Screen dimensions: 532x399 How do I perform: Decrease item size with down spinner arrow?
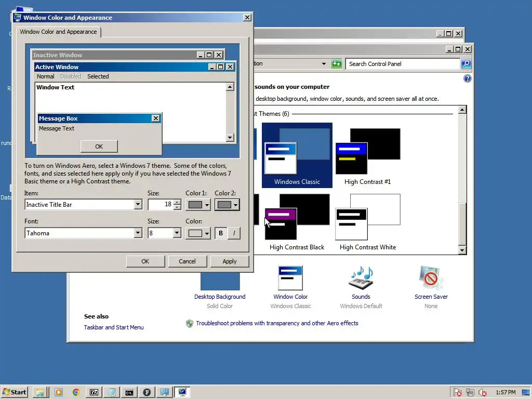tap(177, 207)
